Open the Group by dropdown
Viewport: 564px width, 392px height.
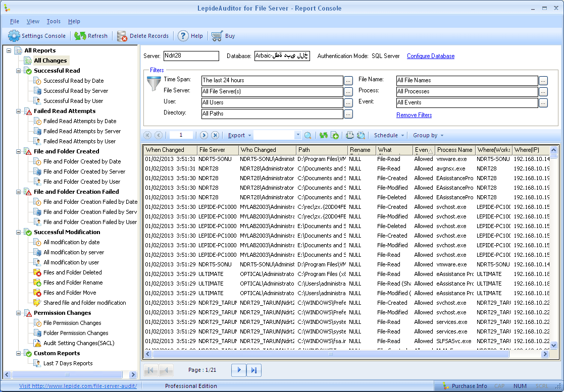(428, 135)
